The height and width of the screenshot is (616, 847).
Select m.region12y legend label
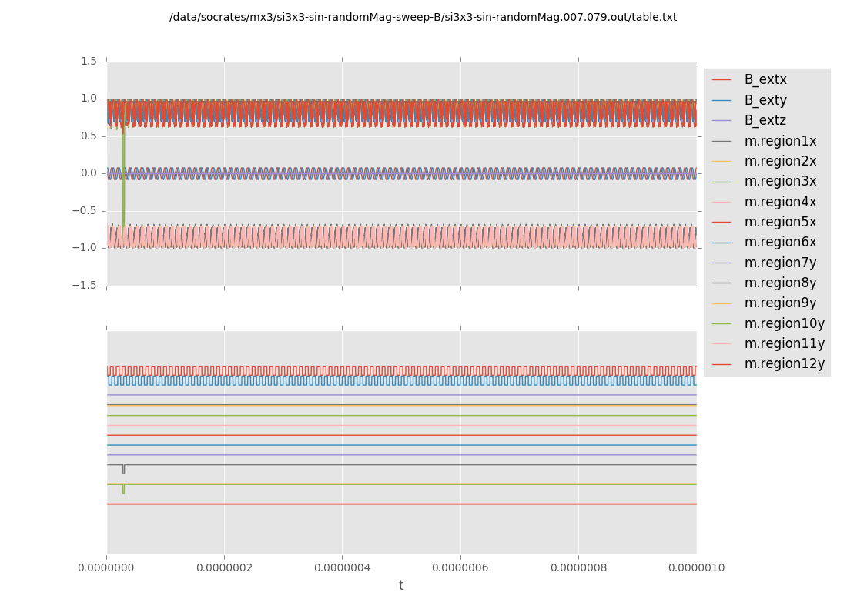point(784,363)
